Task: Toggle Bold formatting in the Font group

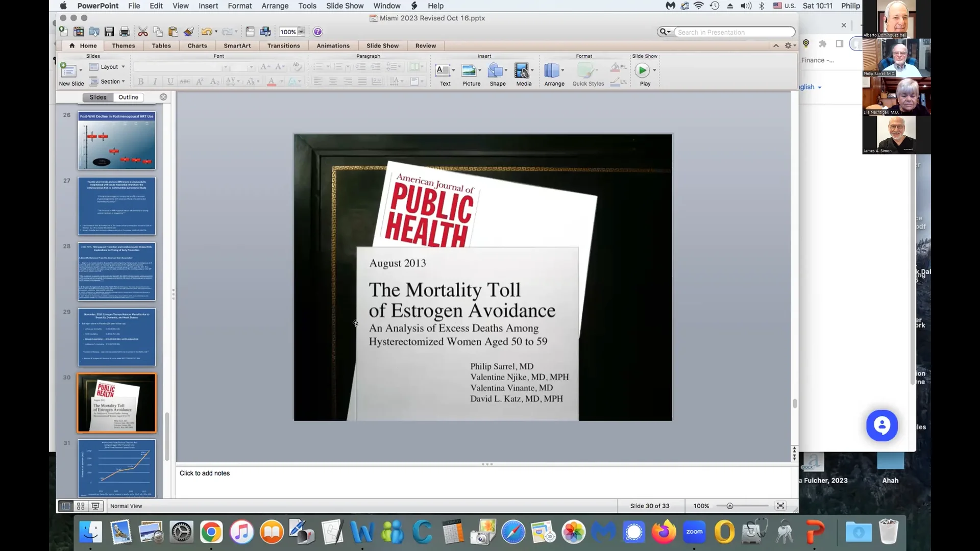Action: coord(140,81)
